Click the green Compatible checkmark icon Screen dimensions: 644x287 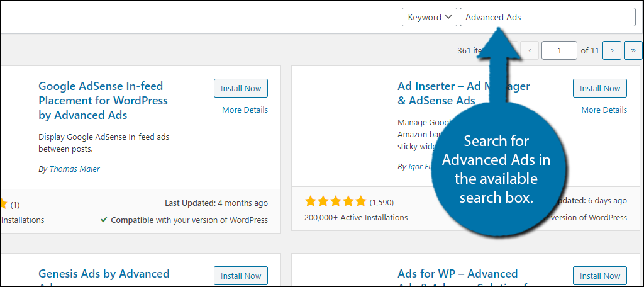[x=104, y=220]
